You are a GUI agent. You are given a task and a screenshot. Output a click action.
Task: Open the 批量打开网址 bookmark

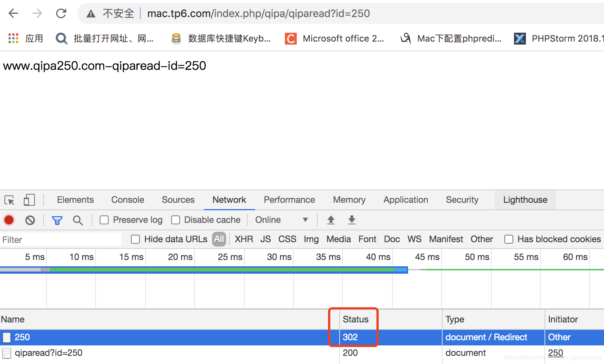[105, 38]
